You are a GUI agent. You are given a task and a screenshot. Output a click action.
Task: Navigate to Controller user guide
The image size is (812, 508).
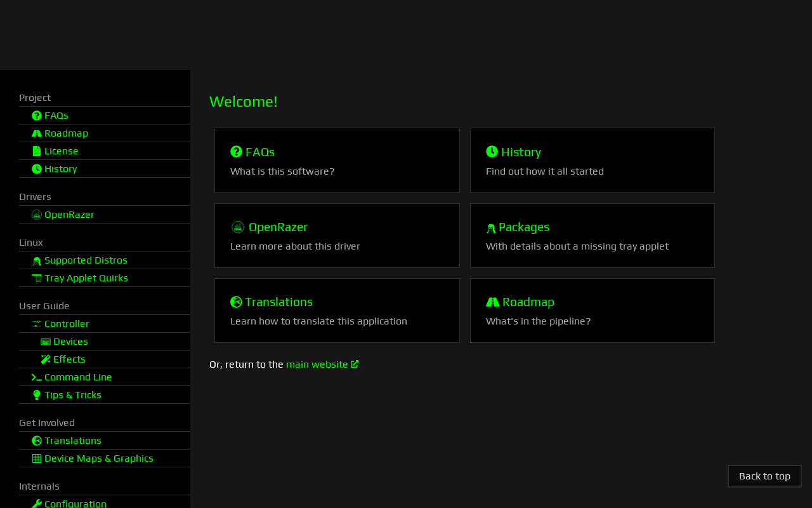coord(105,324)
